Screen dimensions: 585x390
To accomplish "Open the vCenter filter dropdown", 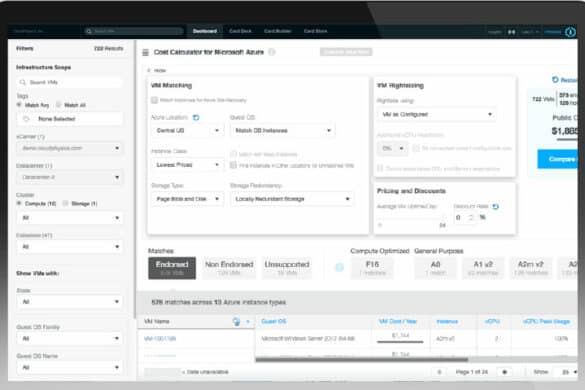I will click(69, 149).
